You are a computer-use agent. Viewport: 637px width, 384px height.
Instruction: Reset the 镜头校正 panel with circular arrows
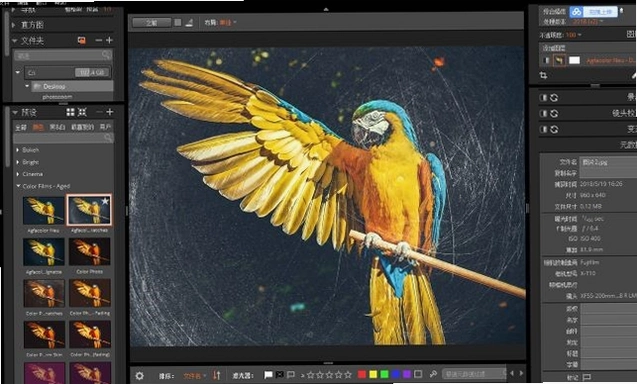[554, 113]
